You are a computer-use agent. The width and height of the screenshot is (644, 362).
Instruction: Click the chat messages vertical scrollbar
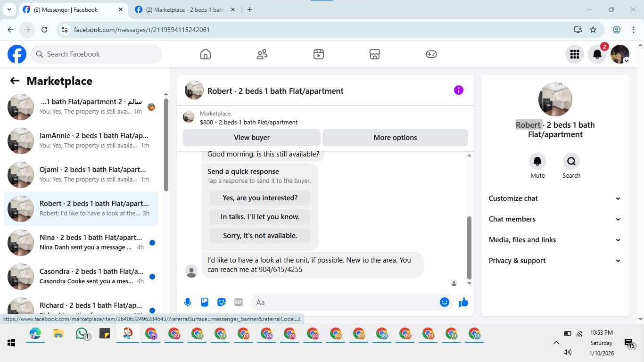(469, 247)
